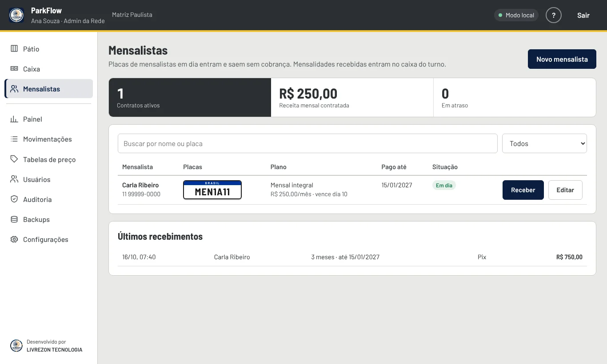This screenshot has width=607, height=364.
Task: Click Editar for Carla Ribeiro
Action: coord(565,190)
